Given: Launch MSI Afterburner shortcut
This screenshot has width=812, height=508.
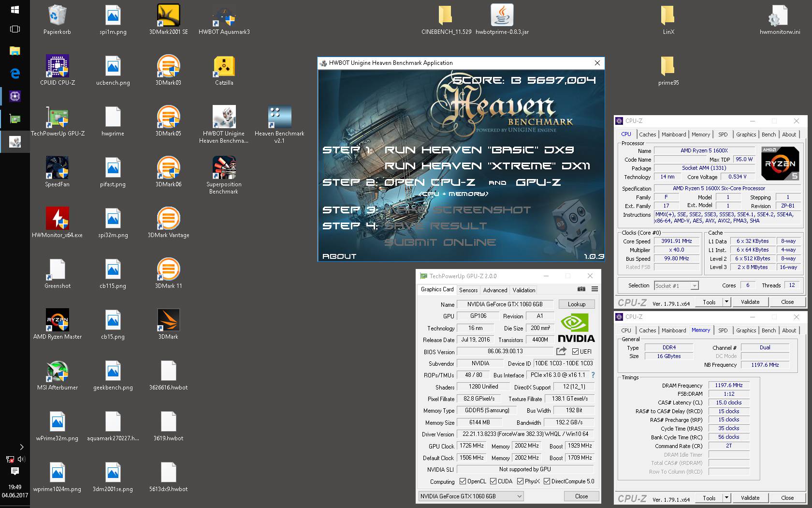Looking at the screenshot, I should tap(57, 375).
